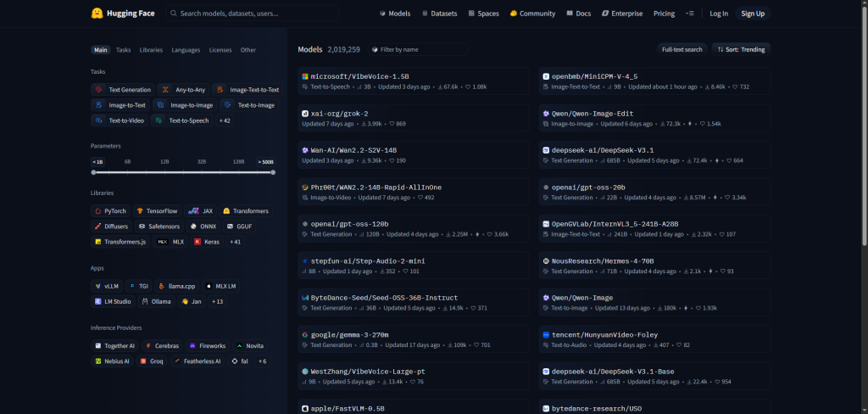Viewport: 868px width, 414px height.
Task: Toggle the Image-to-Text task filter
Action: 120,104
